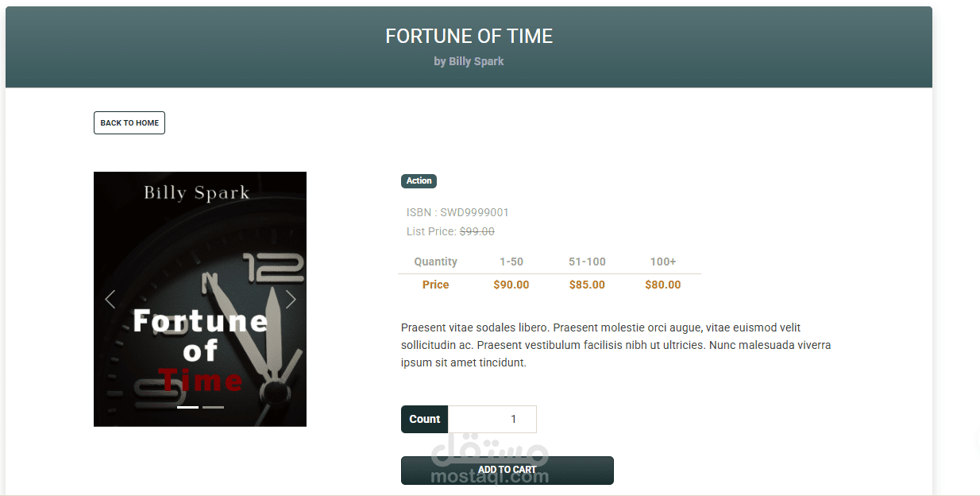The height and width of the screenshot is (496, 980).
Task: Click the previous slide arrow on carousel
Action: click(x=110, y=299)
